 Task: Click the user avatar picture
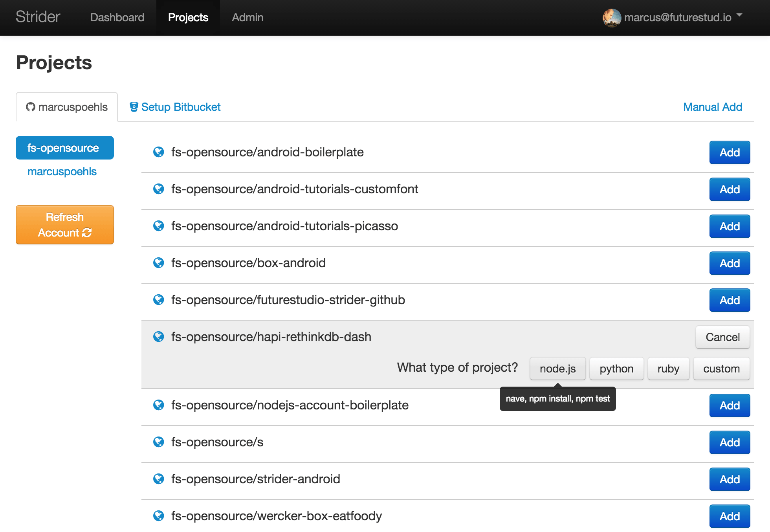coord(612,18)
